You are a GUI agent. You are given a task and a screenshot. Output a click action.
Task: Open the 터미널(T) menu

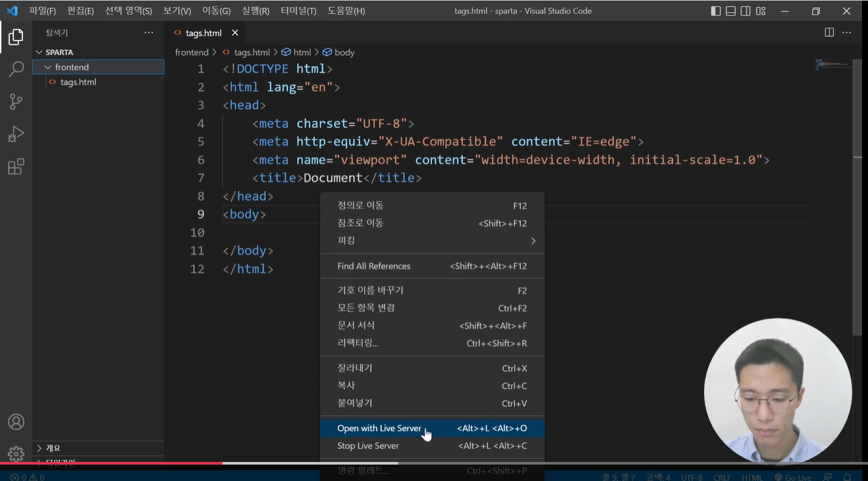(298, 11)
